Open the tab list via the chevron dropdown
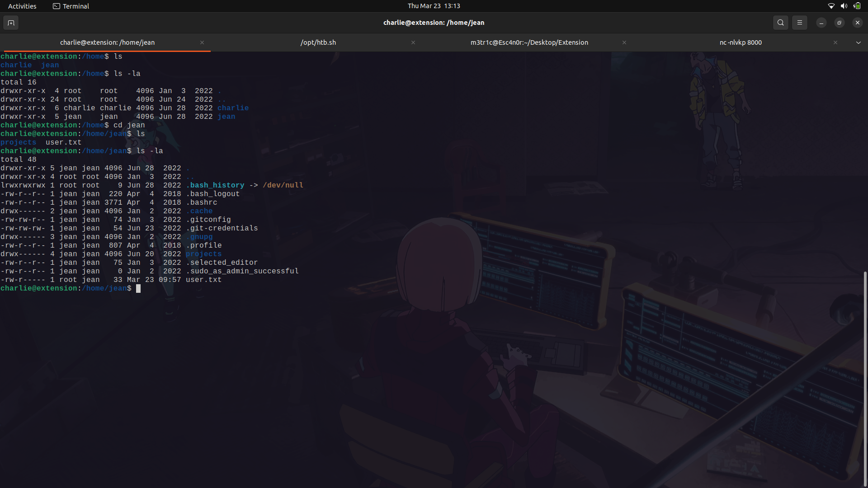Image resolution: width=868 pixels, height=488 pixels. [x=858, y=42]
